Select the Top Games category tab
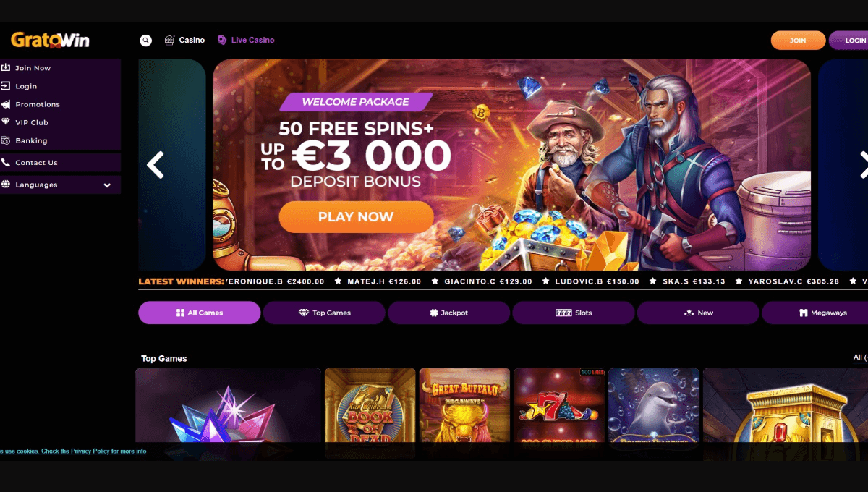868x492 pixels. pos(324,313)
